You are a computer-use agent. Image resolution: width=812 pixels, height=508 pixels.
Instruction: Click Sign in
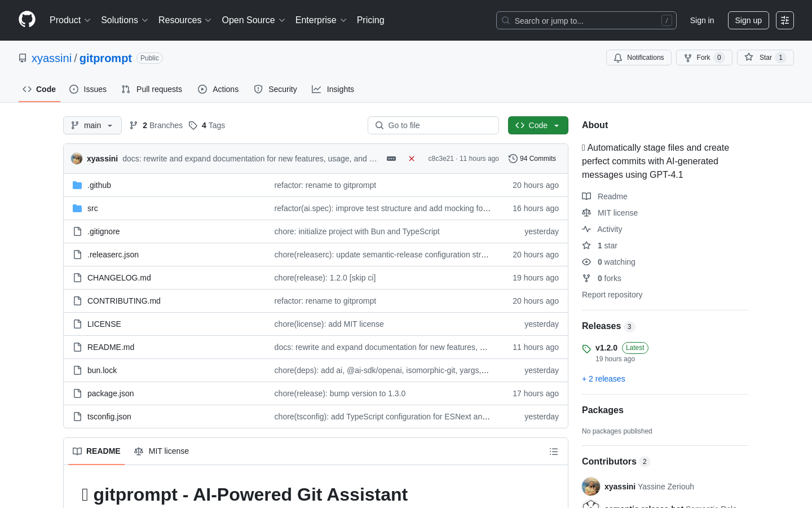[702, 20]
